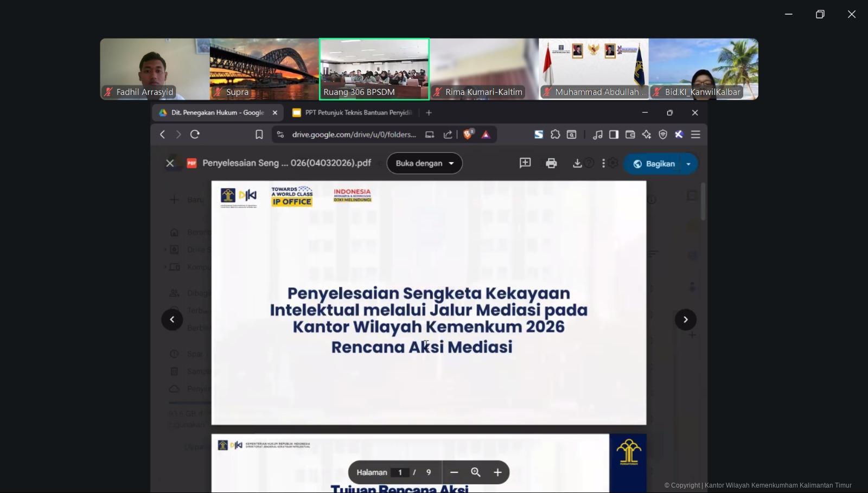Screen dimensions: 868x493
Task: Toggle Fadhil Arrasyid's muted microphone
Action: pos(108,92)
